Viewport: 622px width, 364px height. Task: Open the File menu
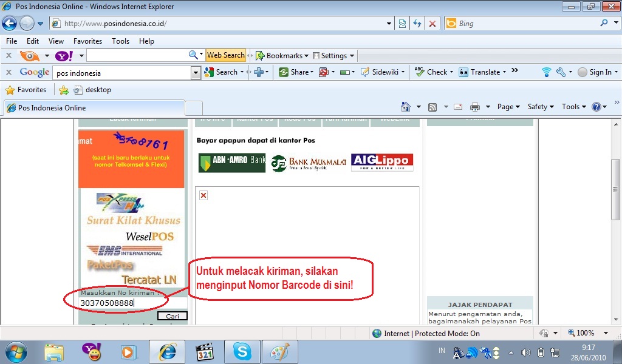pyautogui.click(x=12, y=41)
